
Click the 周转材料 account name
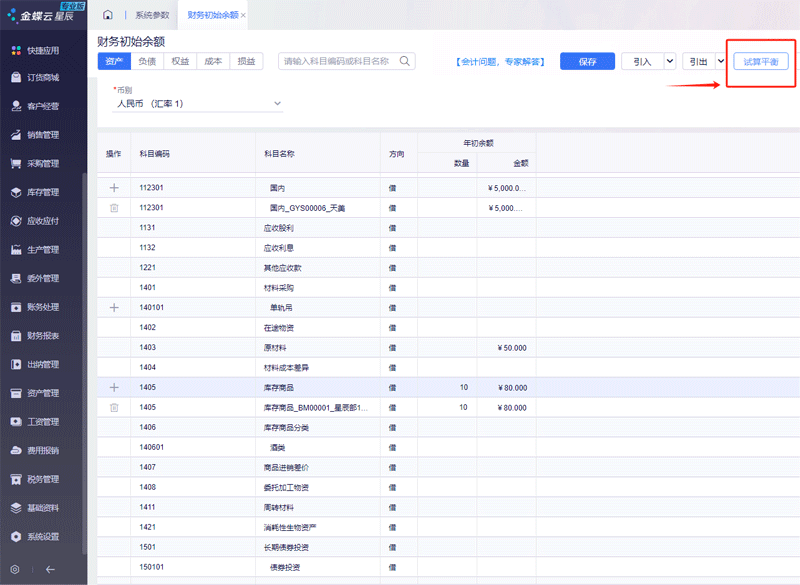tap(279, 507)
